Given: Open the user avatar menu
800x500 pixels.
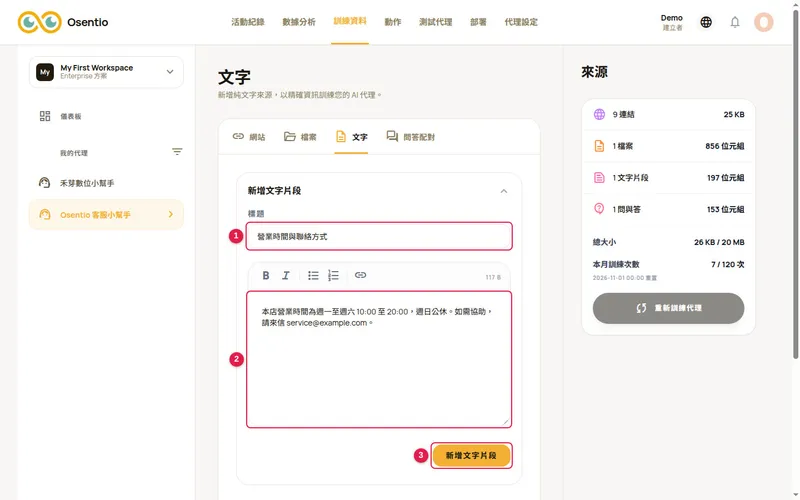Looking at the screenshot, I should (764, 22).
